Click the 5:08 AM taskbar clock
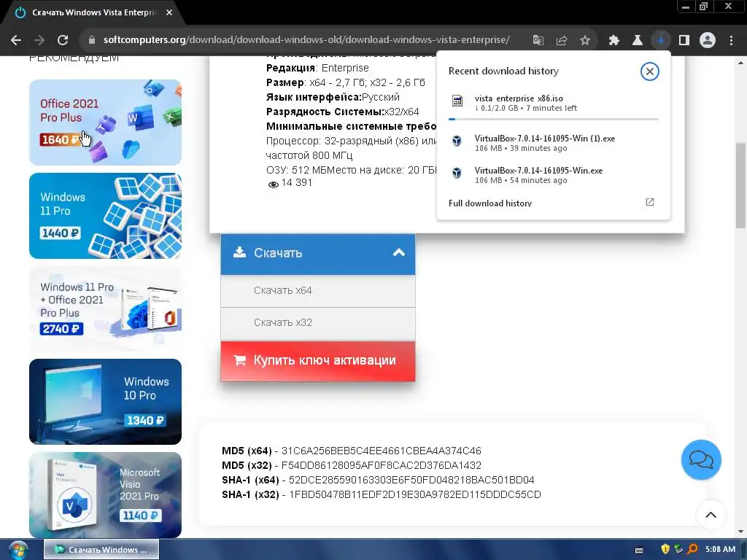The height and width of the screenshot is (560, 747). [x=720, y=549]
